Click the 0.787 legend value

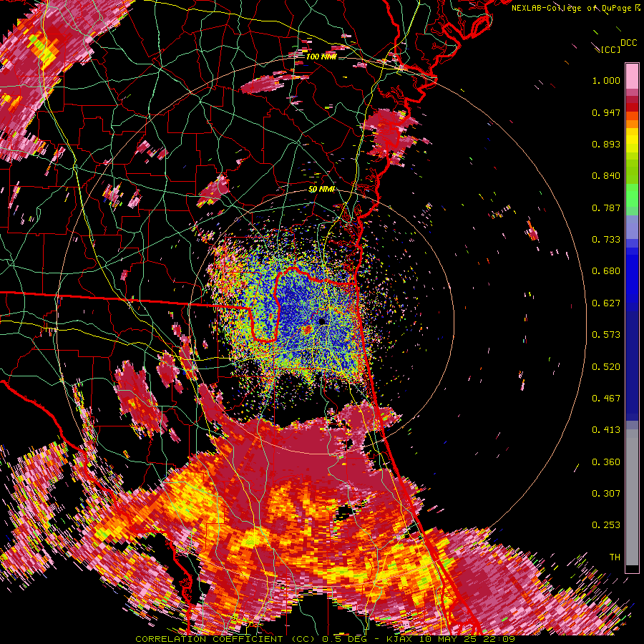point(606,208)
